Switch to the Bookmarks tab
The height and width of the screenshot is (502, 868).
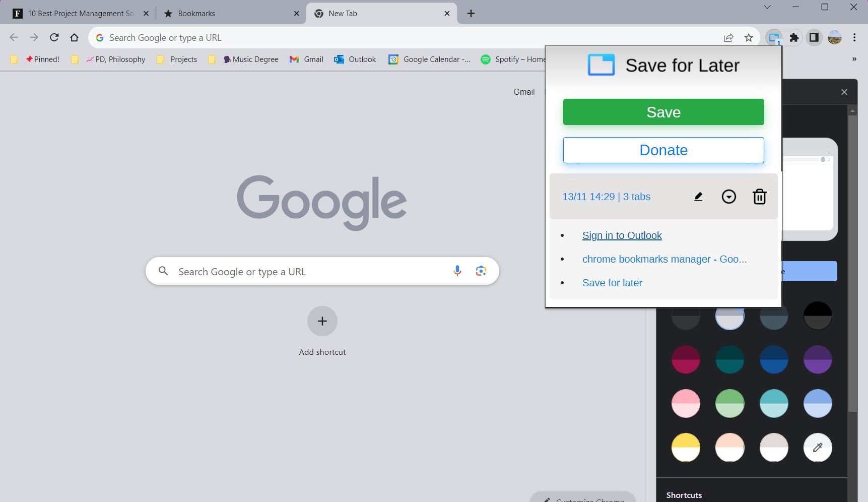(196, 13)
